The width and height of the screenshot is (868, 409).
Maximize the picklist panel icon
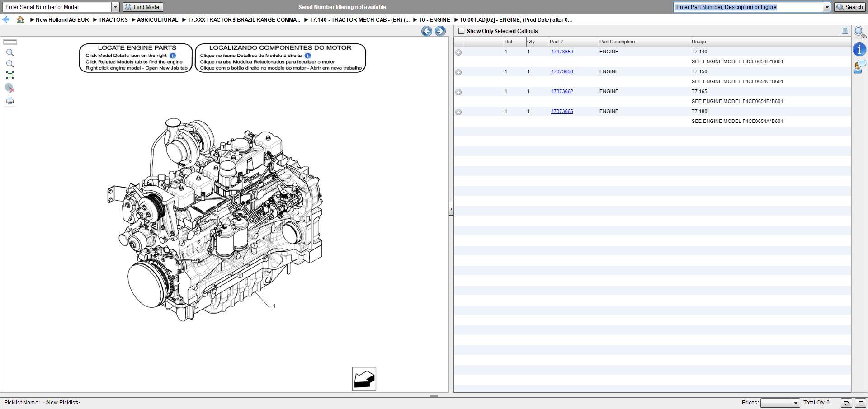click(860, 403)
